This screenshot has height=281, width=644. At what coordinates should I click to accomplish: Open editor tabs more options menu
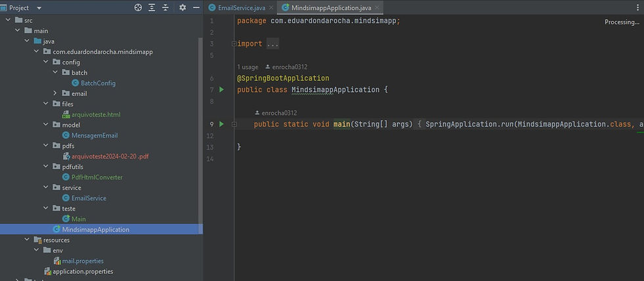coord(637,8)
